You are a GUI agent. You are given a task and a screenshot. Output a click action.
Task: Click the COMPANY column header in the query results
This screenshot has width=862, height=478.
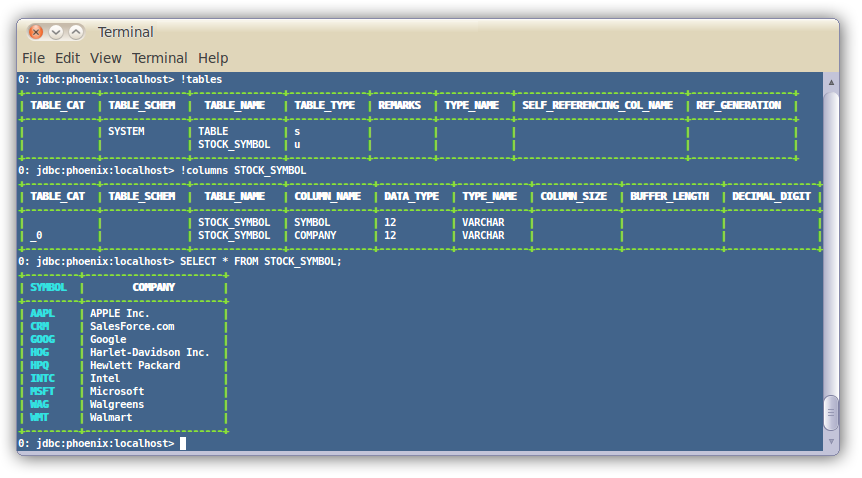pyautogui.click(x=153, y=287)
